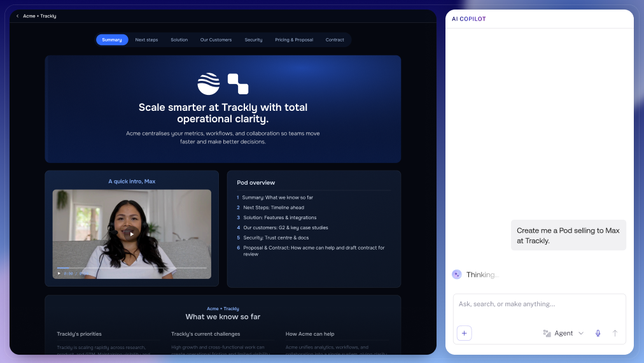This screenshot has height=363, width=644.
Task: Click the intro video thumbnail
Action: point(132,234)
